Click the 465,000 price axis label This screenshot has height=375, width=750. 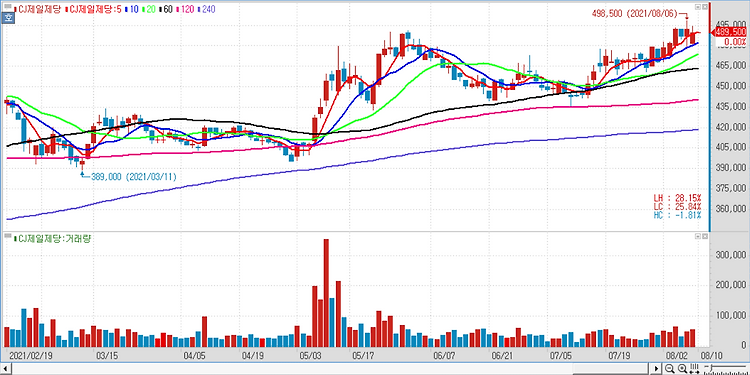click(x=730, y=66)
